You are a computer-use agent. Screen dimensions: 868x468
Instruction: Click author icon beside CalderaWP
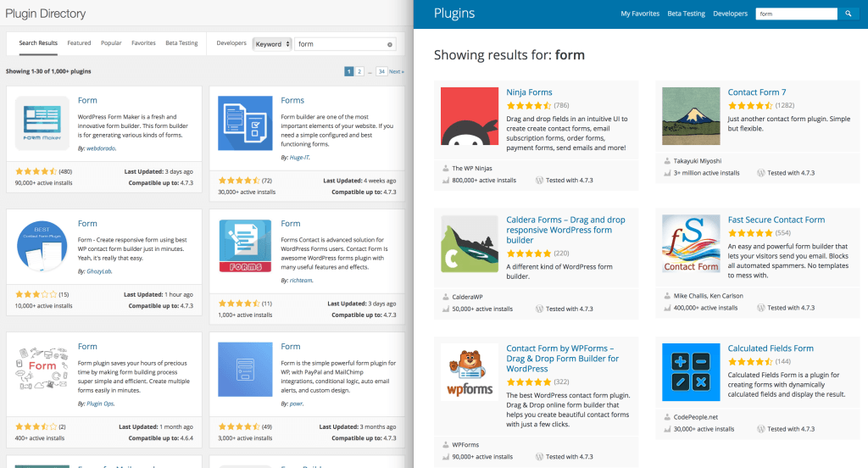click(446, 297)
